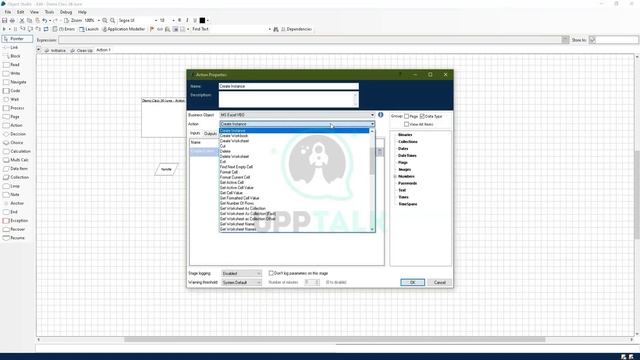This screenshot has width=640, height=360.
Task: Click the Undo arrow icon
Action: [44, 20]
